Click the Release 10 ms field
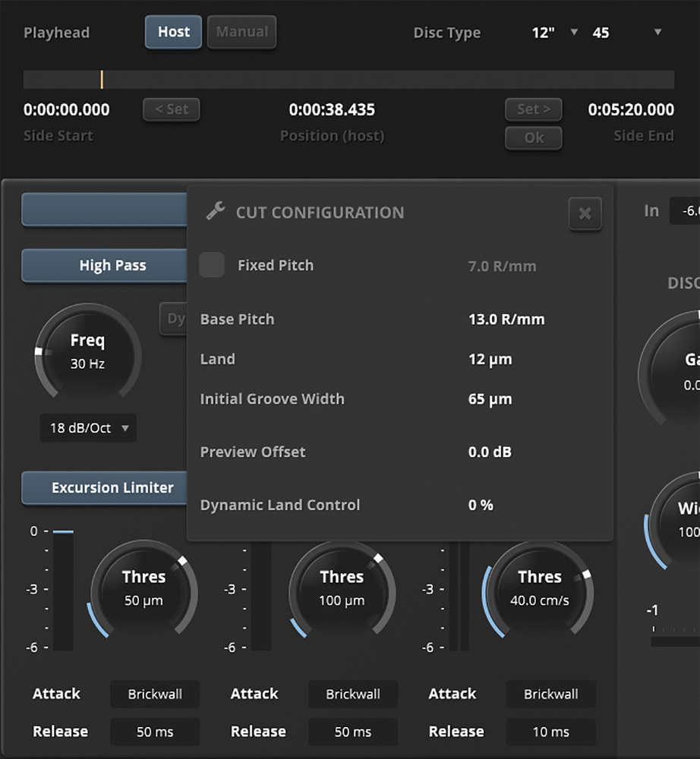 point(550,732)
